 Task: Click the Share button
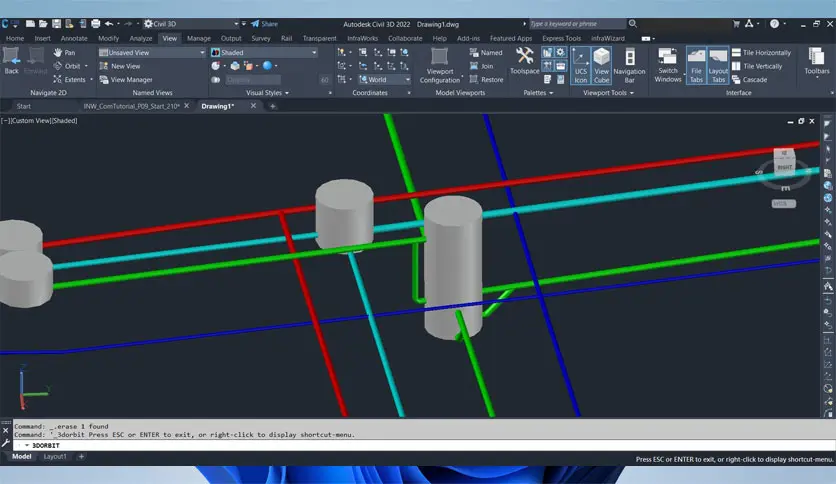click(x=264, y=23)
